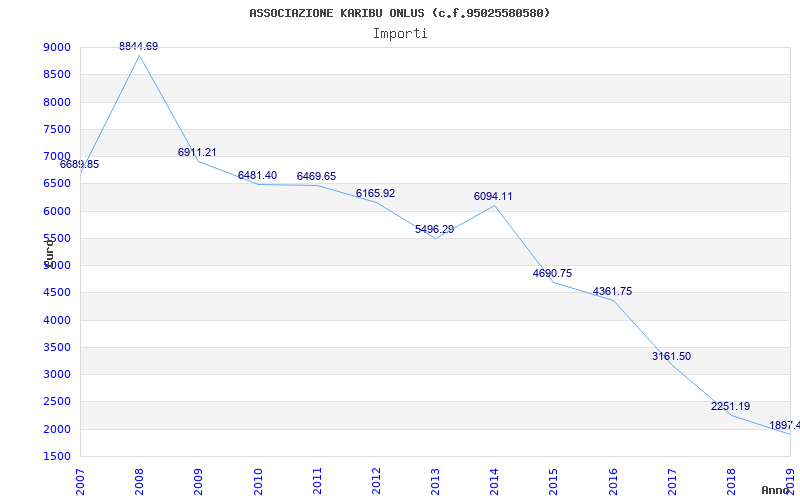Select the 5496.29 data label
800x500 pixels.
point(435,230)
